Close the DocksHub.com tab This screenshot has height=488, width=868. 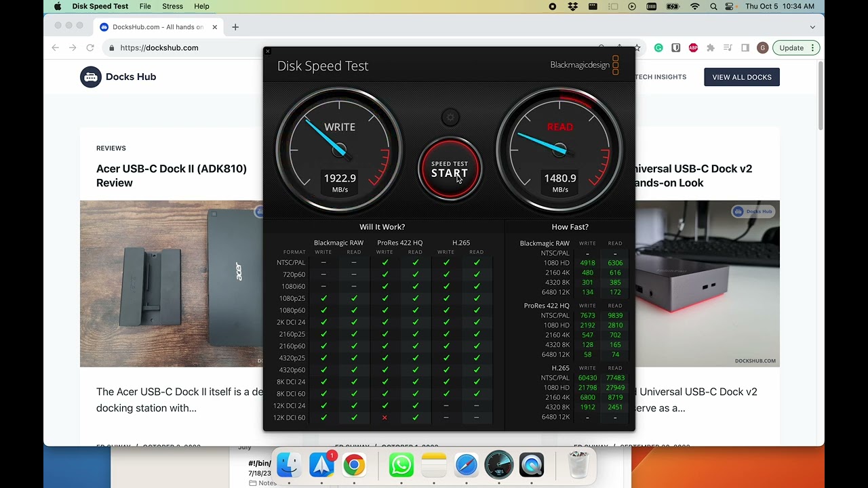(215, 27)
